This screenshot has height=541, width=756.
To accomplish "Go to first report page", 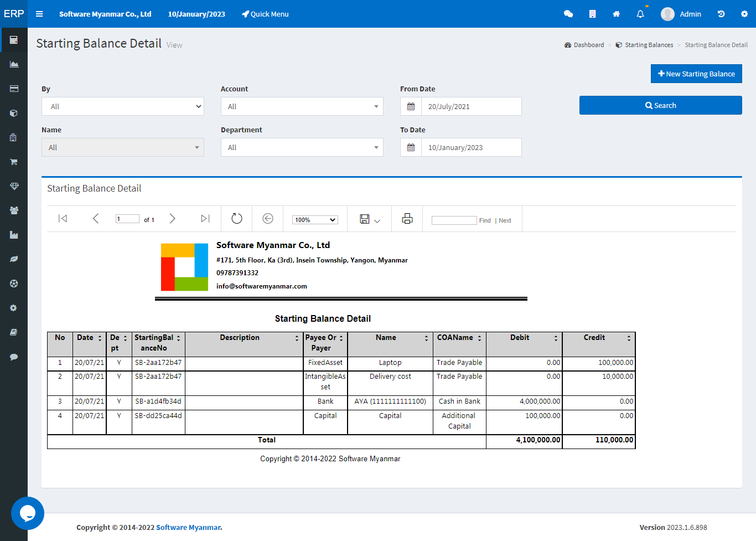I will [63, 219].
